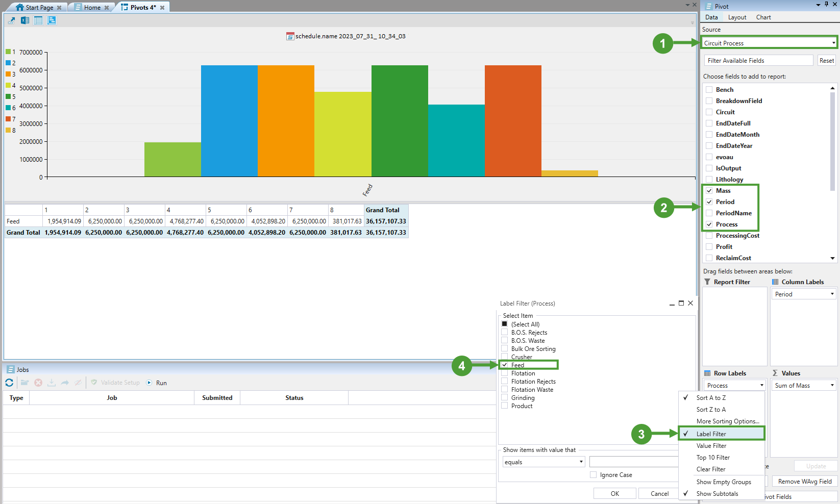Switch to the Layout tab

coord(737,17)
